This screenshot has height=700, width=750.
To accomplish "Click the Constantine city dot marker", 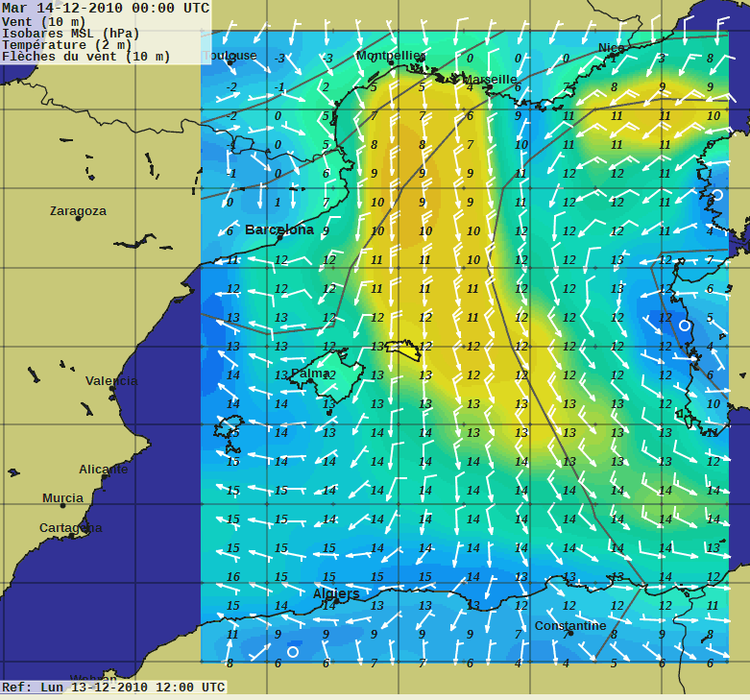I will (x=569, y=633).
